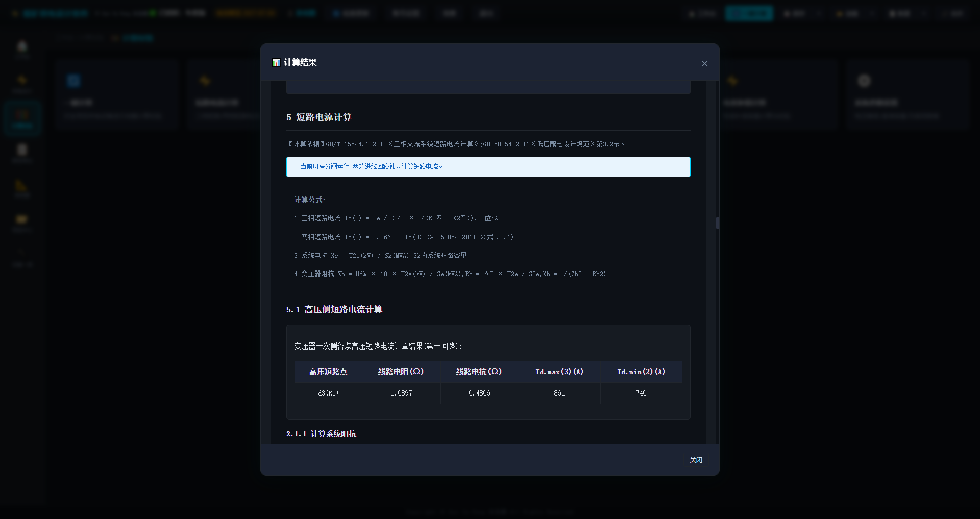Click the 5.1 高压侧短路电流计算 heading
The width and height of the screenshot is (980, 519).
click(334, 309)
